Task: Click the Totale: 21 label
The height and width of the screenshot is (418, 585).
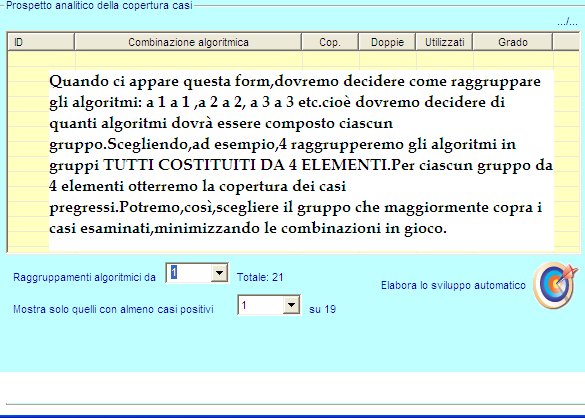Action: click(x=260, y=277)
